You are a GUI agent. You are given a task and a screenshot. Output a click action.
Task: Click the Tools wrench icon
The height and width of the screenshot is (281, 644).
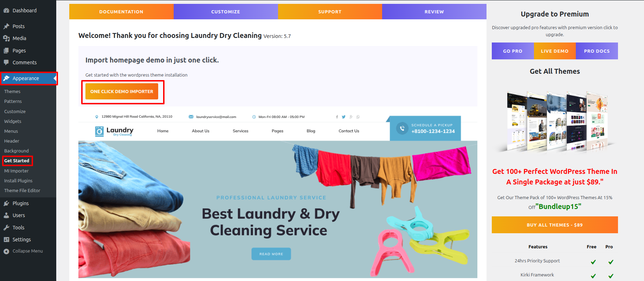pyautogui.click(x=6, y=228)
